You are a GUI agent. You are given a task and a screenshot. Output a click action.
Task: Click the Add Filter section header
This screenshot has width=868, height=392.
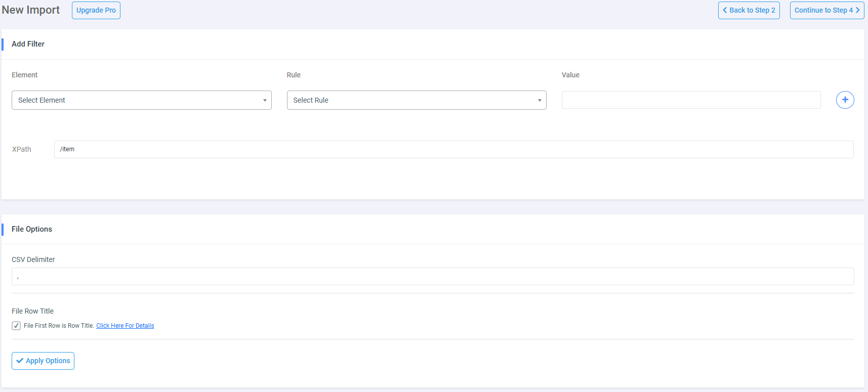(x=28, y=44)
